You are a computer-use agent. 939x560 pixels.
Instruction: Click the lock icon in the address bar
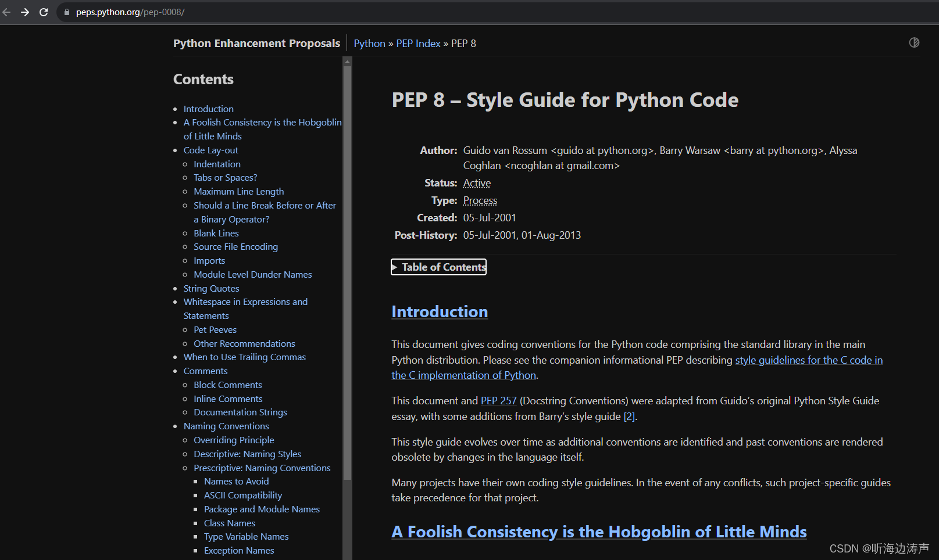pos(67,12)
